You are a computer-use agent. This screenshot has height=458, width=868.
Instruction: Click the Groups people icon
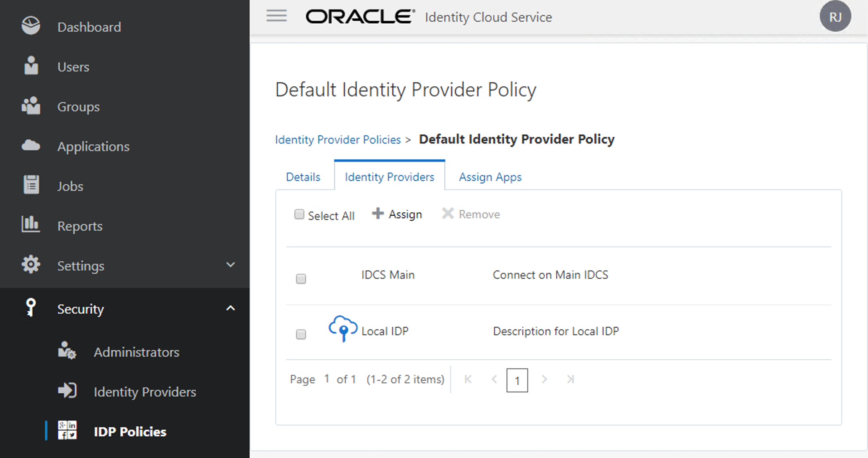click(x=31, y=105)
